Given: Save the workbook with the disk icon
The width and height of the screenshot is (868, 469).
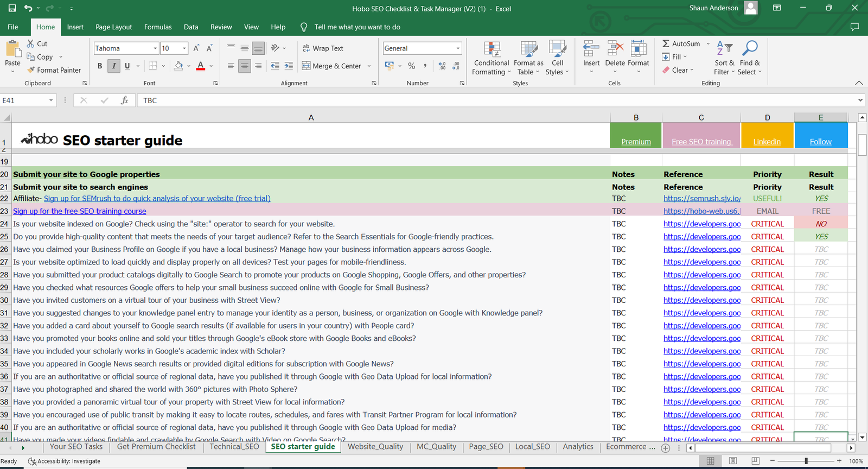Looking at the screenshot, I should point(12,8).
